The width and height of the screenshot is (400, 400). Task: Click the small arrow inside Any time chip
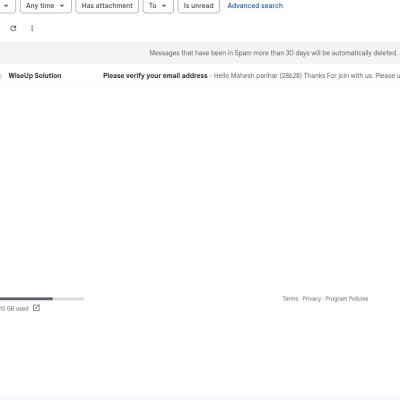click(x=62, y=6)
